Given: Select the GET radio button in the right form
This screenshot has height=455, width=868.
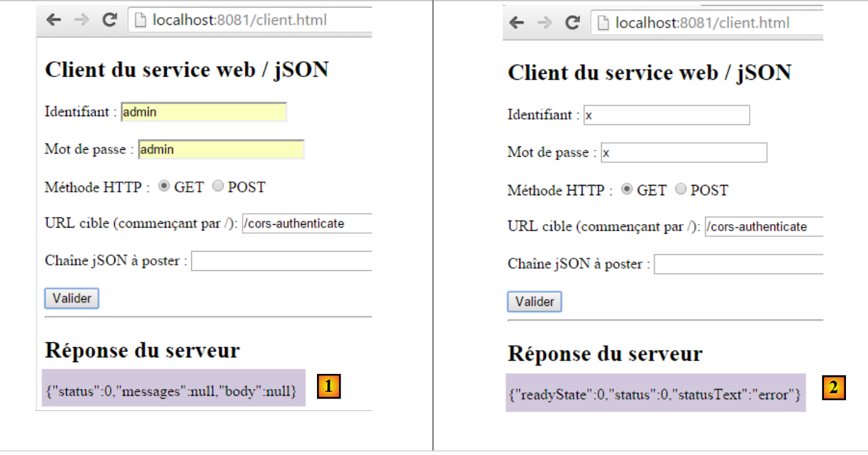Looking at the screenshot, I should [x=627, y=190].
